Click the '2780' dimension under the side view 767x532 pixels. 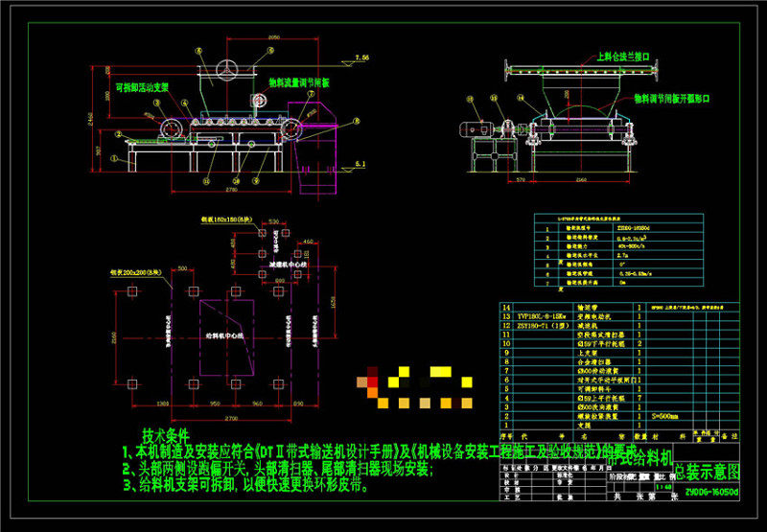pos(231,189)
